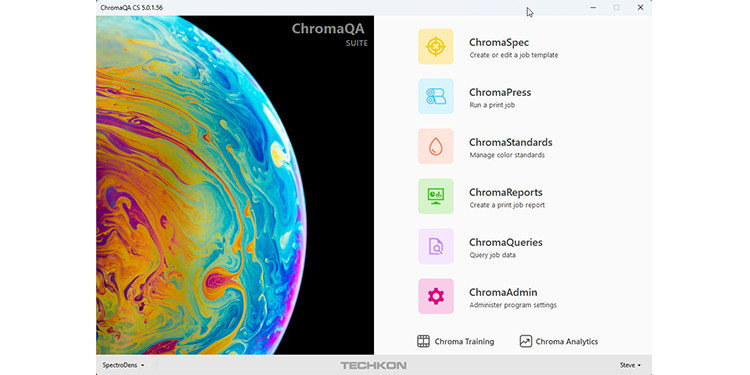The image size is (750, 375).
Task: Open the purple ChromaQueries search icon
Action: [436, 246]
